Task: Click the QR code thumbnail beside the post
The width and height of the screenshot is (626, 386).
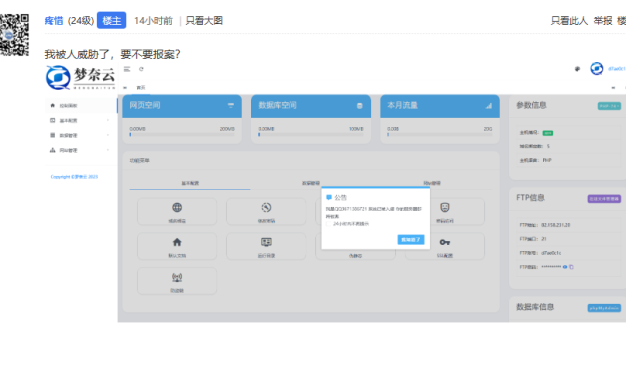Action: pos(14,35)
